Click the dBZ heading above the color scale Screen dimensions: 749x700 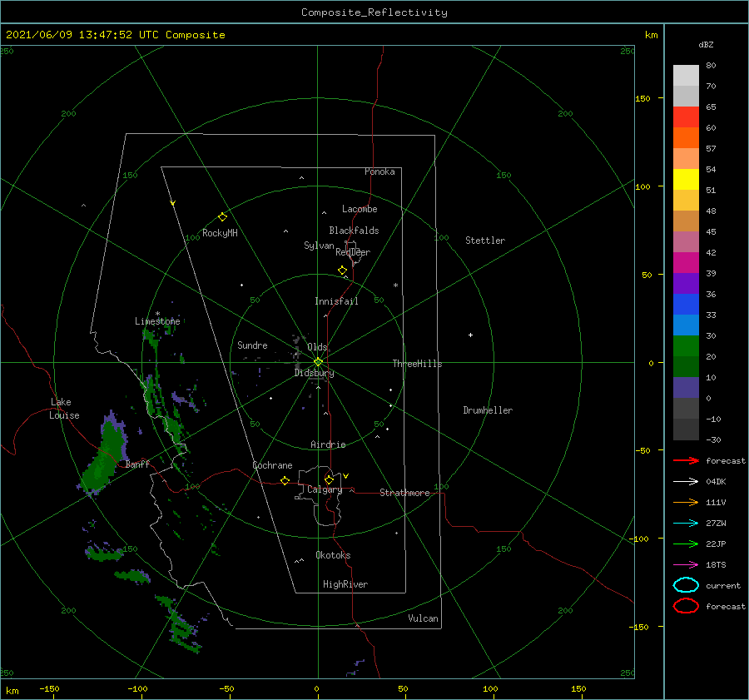click(706, 45)
